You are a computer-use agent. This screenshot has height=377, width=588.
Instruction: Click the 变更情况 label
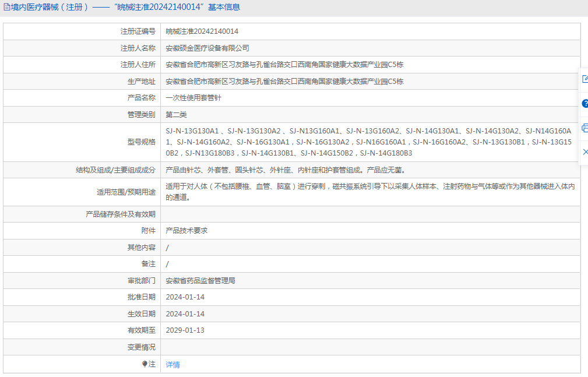click(142, 347)
